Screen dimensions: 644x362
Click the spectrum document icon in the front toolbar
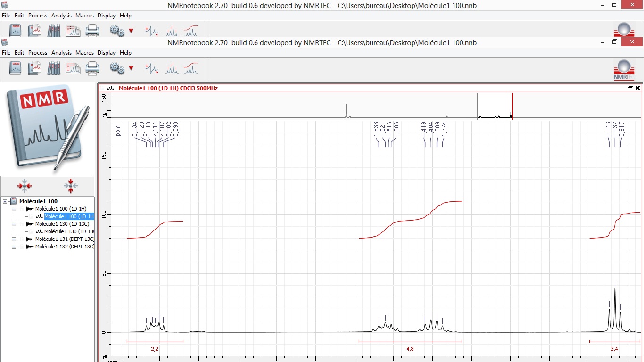click(x=34, y=68)
